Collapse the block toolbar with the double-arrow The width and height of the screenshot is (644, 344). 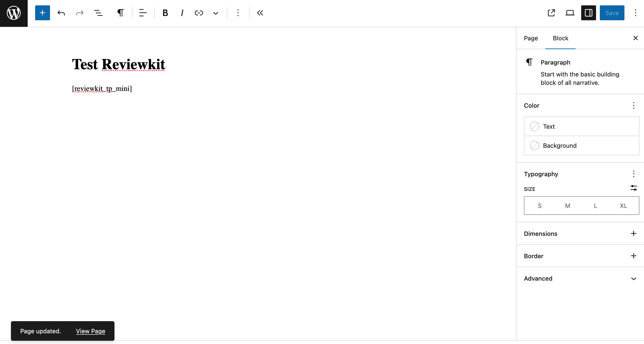[x=260, y=13]
